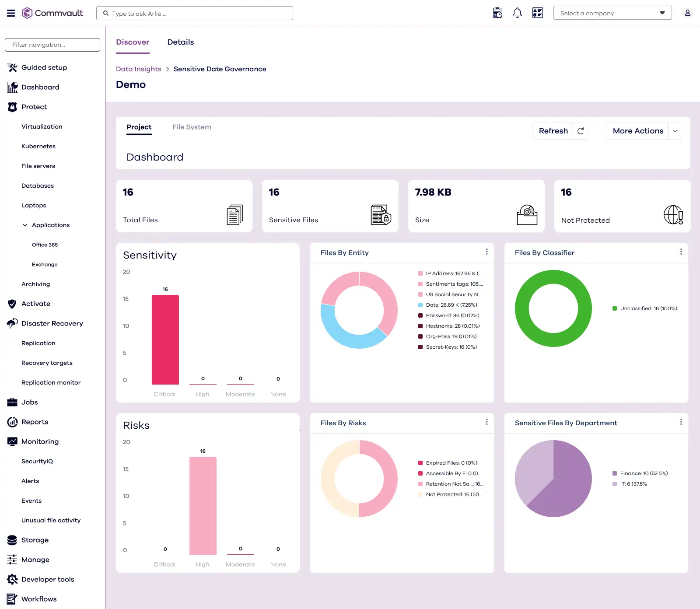Click the Developer tools gear icon
Screen dimensions: 700x609
click(12, 579)
